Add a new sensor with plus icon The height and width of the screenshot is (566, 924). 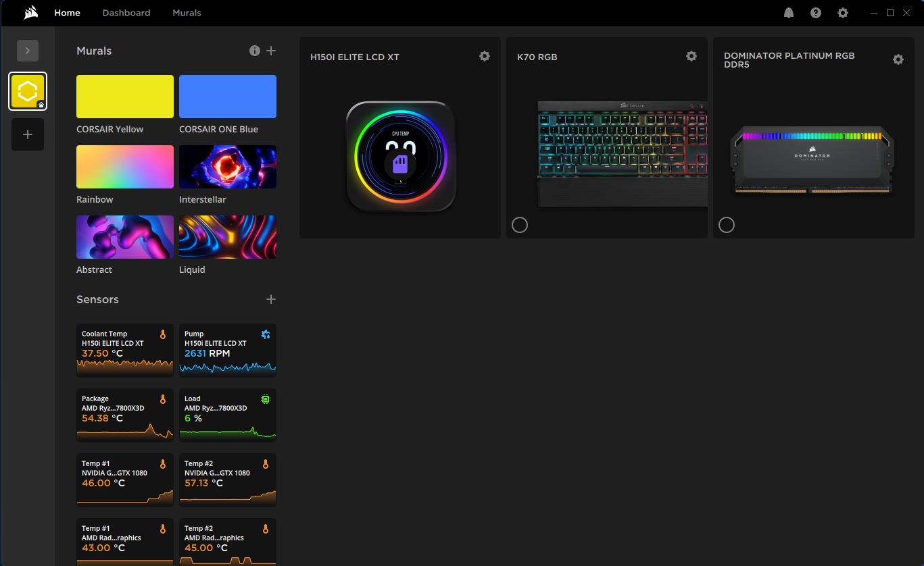coord(271,299)
